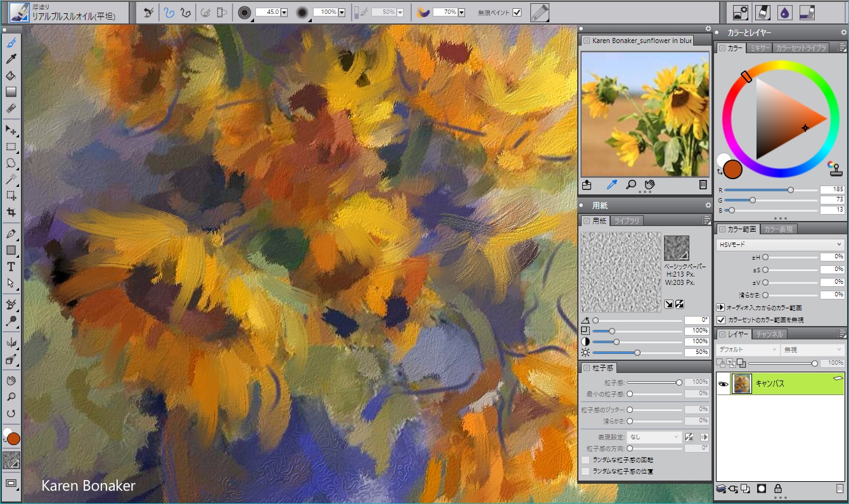This screenshot has width=849, height=504.
Task: Open the 表現設定 なし dropdown
Action: point(655,437)
